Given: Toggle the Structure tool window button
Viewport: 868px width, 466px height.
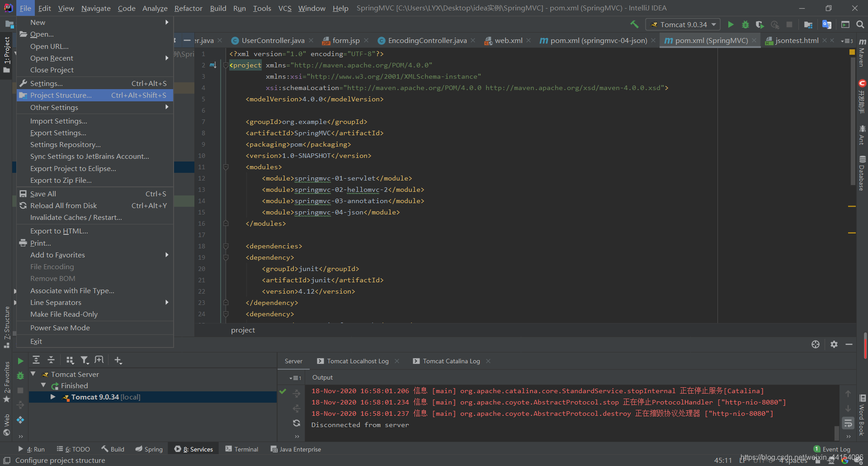Looking at the screenshot, I should click(x=6, y=327).
